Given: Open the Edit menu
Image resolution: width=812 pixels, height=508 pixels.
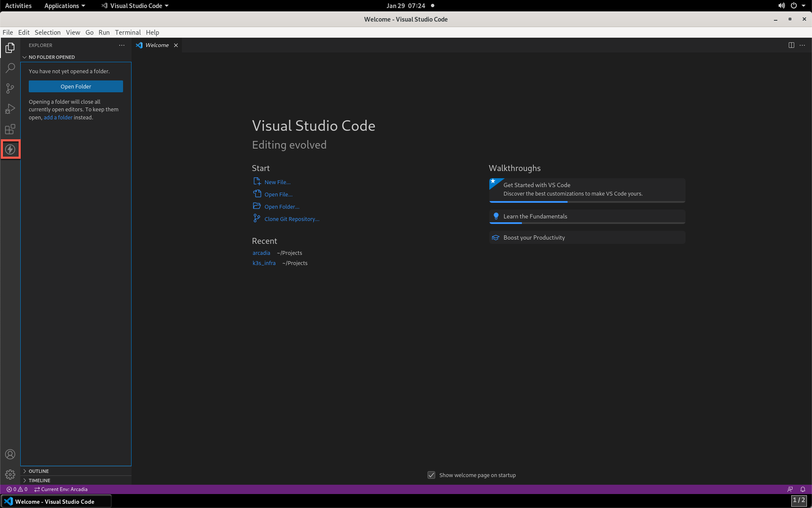Looking at the screenshot, I should point(24,33).
